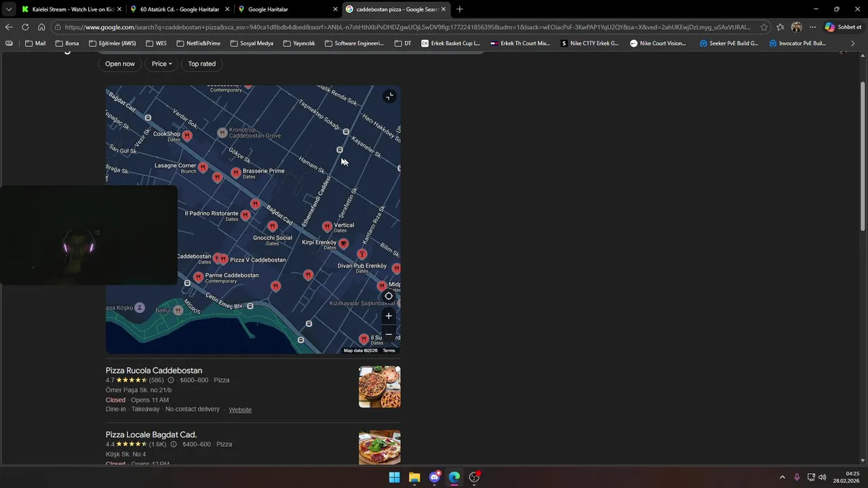The image size is (868, 488).
Task: Open the map Terms link
Action: point(389,350)
